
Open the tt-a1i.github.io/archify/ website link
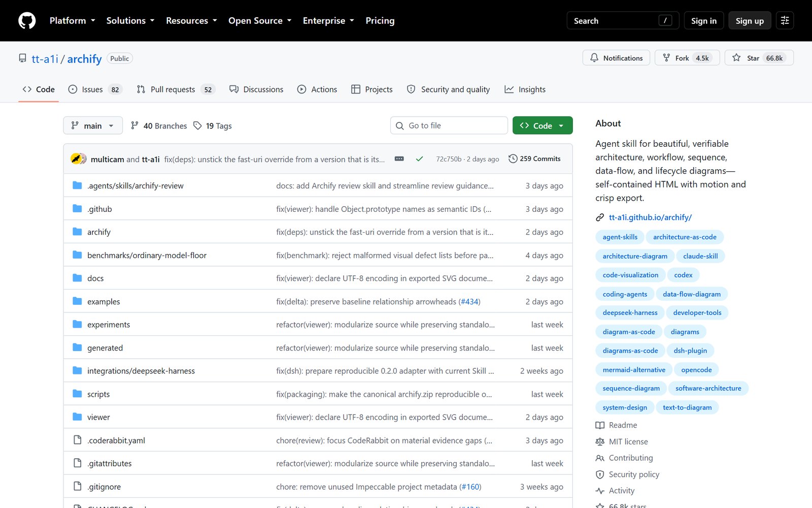pyautogui.click(x=650, y=217)
